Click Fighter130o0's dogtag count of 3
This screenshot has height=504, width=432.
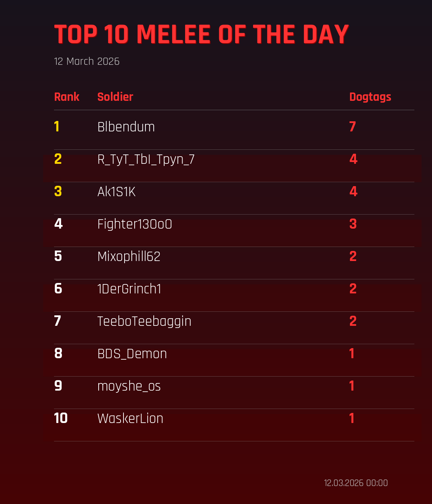353,224
